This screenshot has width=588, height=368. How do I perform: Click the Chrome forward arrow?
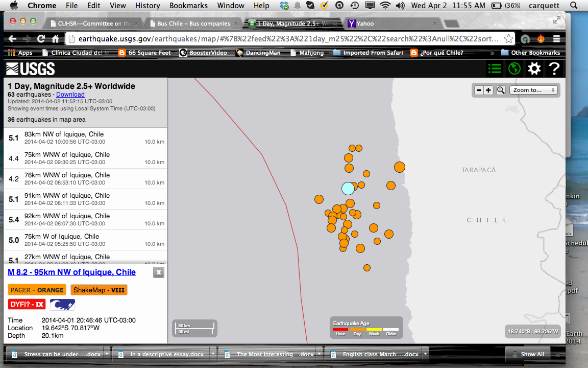[x=27, y=39]
